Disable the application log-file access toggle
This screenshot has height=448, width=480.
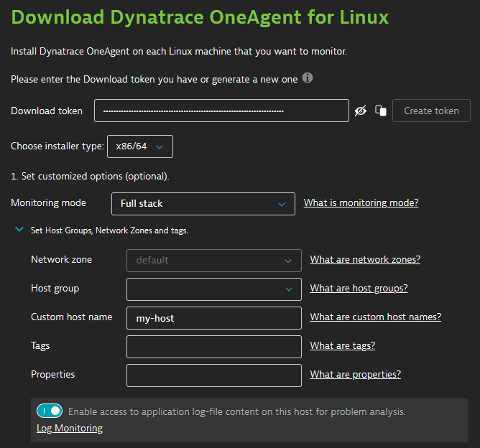coord(50,411)
